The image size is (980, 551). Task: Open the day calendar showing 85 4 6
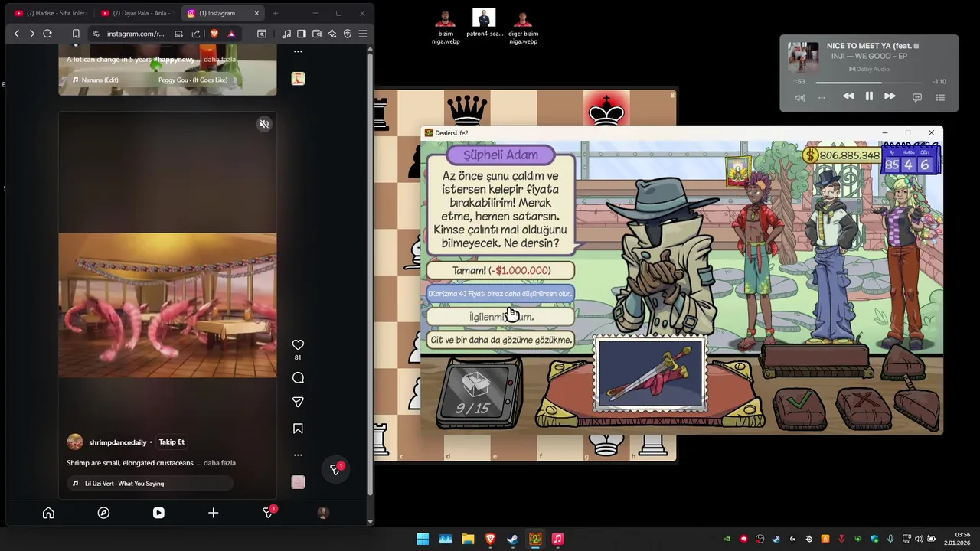(x=910, y=161)
